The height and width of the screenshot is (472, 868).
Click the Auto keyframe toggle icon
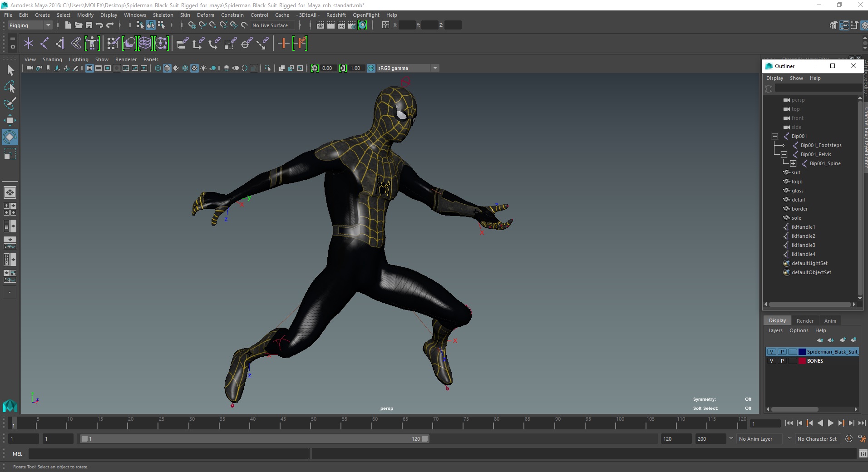coord(848,439)
